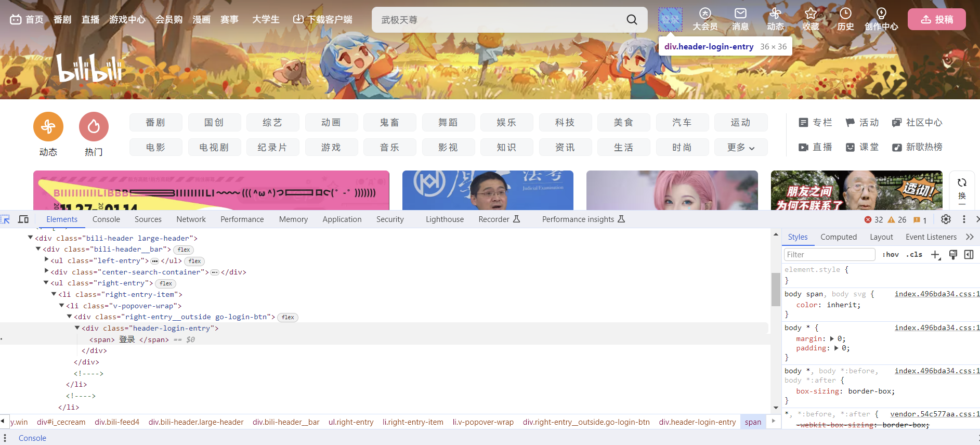Click the pink 投稿 upload button

937,19
